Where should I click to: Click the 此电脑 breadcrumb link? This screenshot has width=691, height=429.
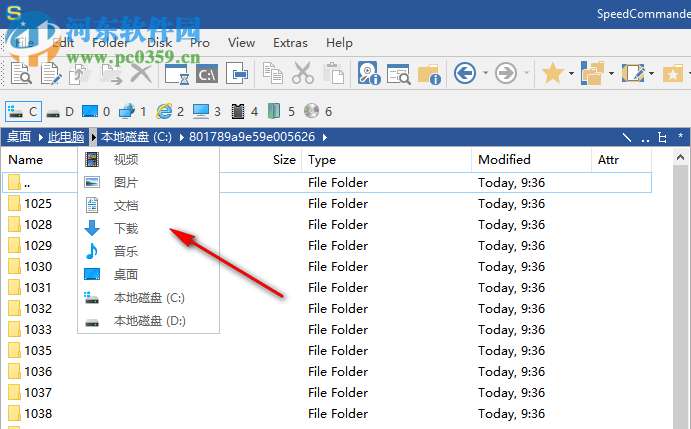[66, 137]
